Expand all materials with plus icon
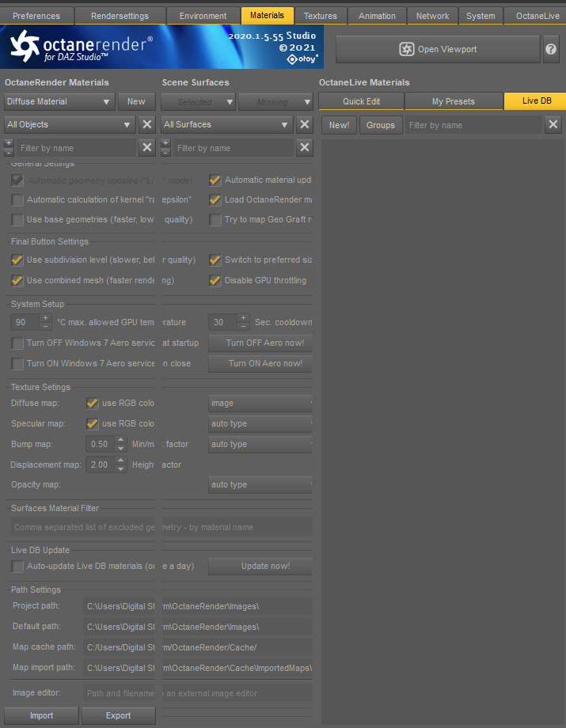This screenshot has width=566, height=728. point(9,143)
